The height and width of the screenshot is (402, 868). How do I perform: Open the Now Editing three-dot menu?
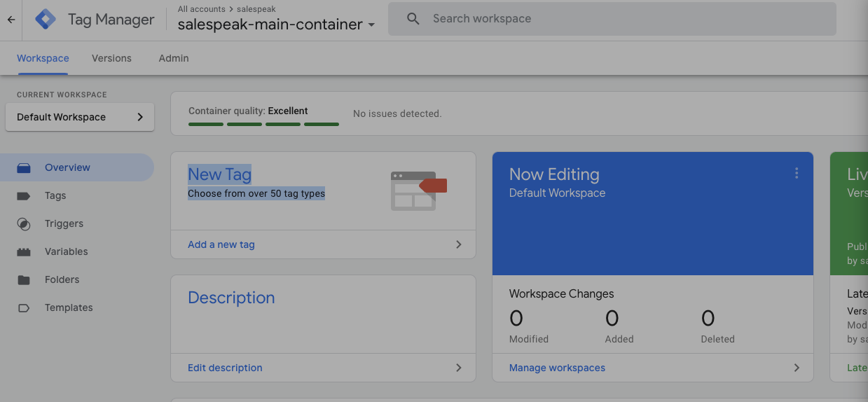point(797,174)
